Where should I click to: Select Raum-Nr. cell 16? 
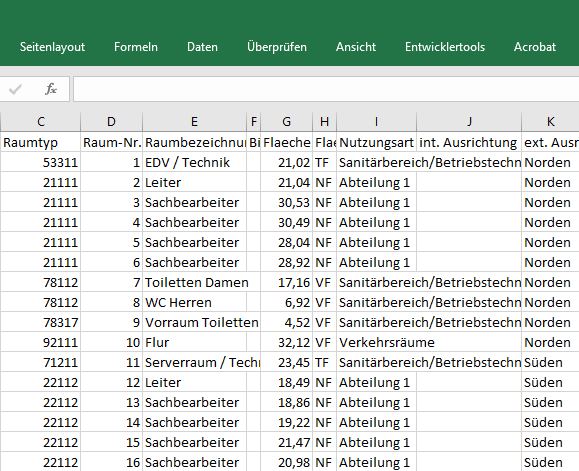coord(112,462)
